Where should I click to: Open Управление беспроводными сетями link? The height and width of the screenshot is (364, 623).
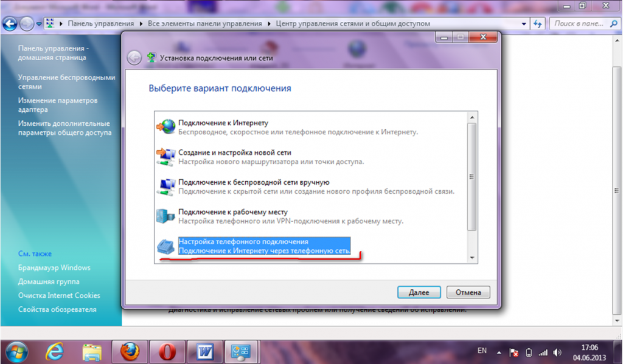[66, 82]
